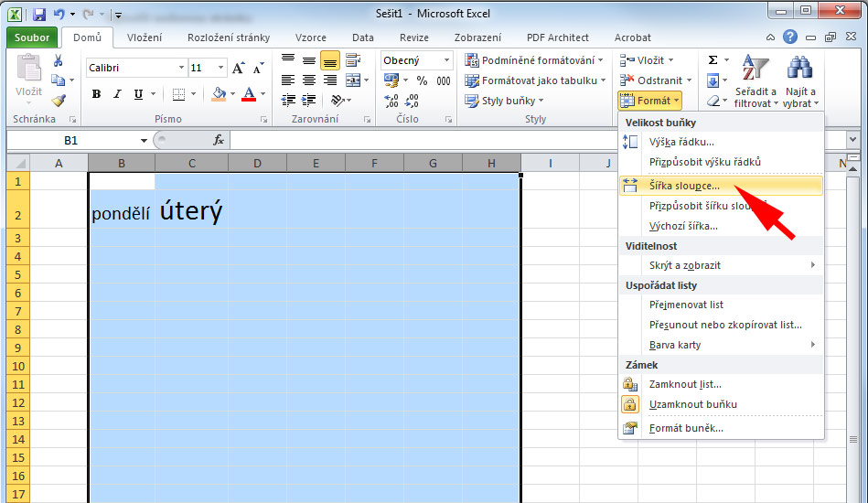Click the insert function fx icon
The height and width of the screenshot is (503, 868).
click(219, 141)
